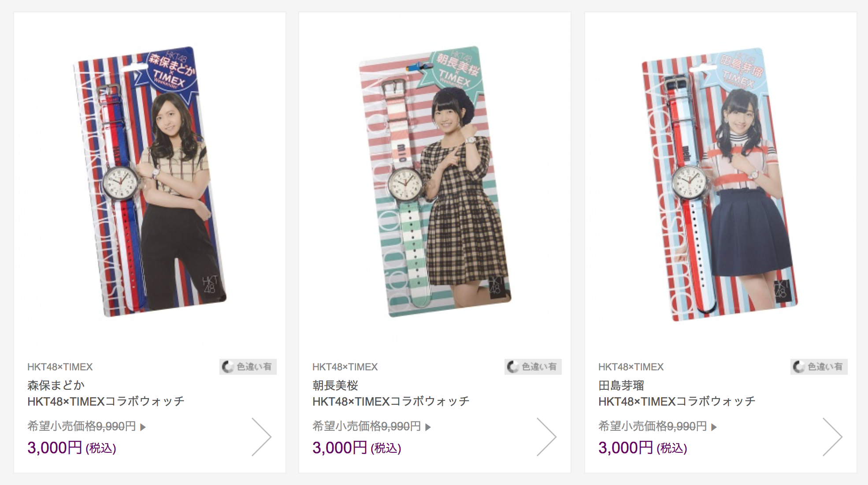Click right chevron arrow on 森保まどか card
The height and width of the screenshot is (485, 868).
coord(261,437)
